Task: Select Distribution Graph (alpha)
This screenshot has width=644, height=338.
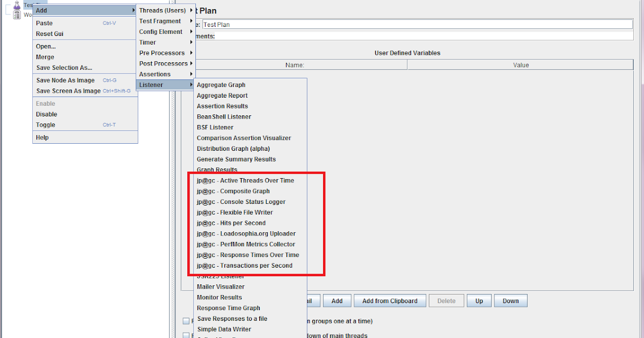Action: [250, 149]
